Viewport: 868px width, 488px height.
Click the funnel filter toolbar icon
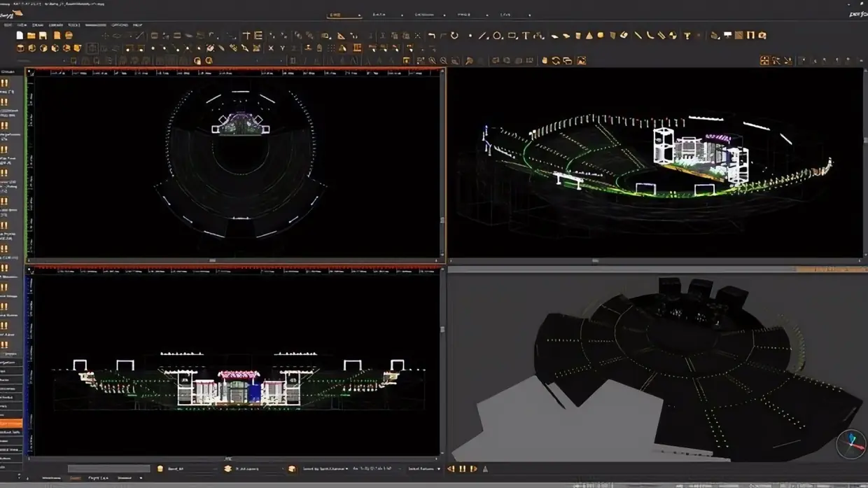click(x=687, y=35)
